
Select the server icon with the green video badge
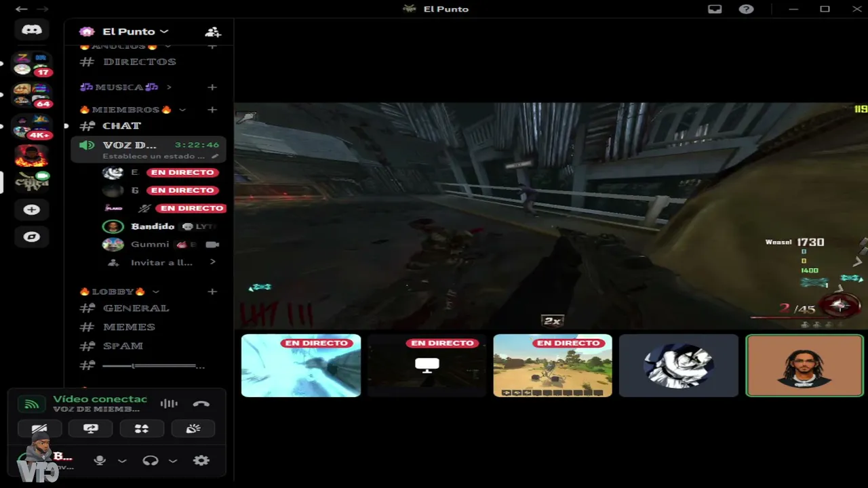click(x=31, y=182)
